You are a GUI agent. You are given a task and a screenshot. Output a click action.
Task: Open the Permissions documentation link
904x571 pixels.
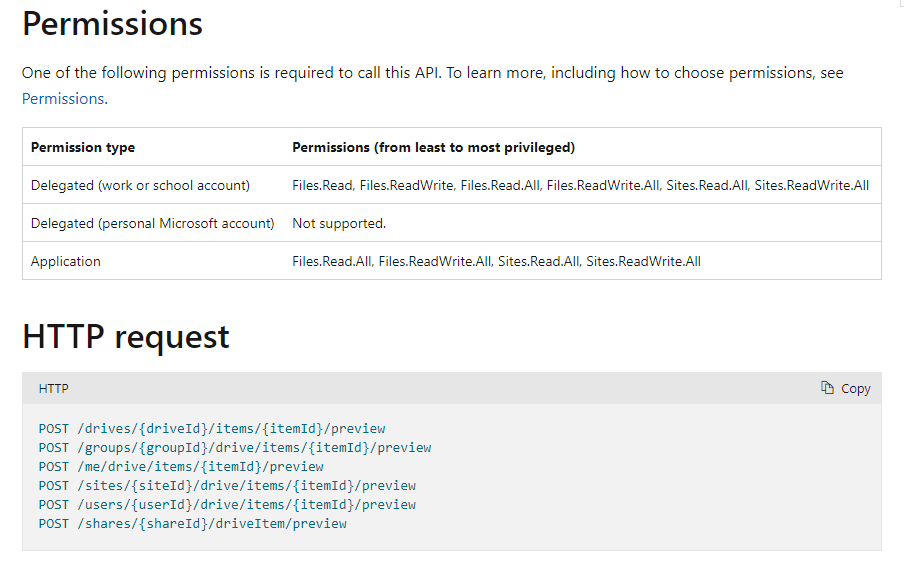(x=64, y=98)
